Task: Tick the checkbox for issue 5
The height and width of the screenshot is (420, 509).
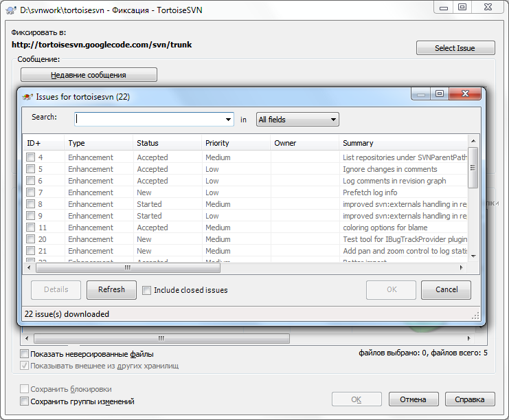Action: [30, 169]
